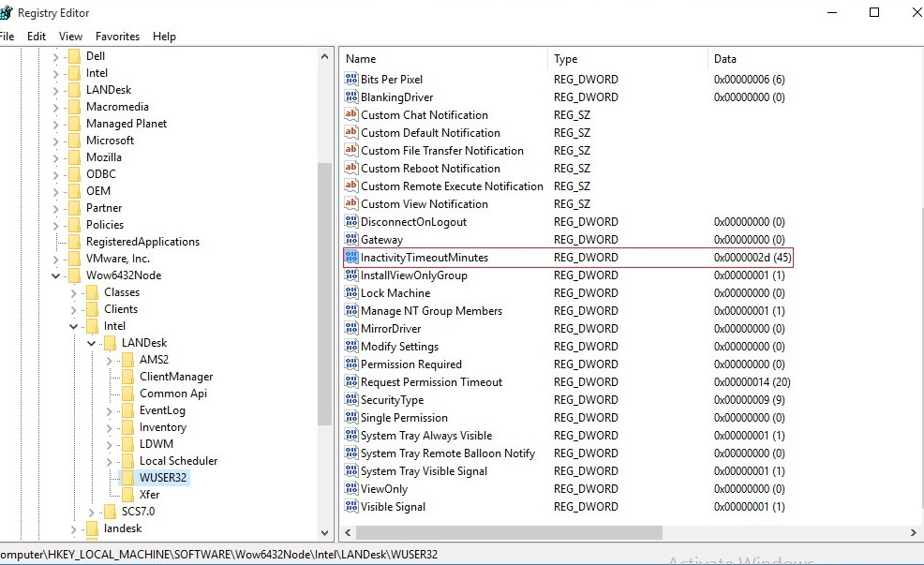Collapse the LANDesk branch under Intel
Viewport: 924px width, 565px height.
click(x=90, y=342)
